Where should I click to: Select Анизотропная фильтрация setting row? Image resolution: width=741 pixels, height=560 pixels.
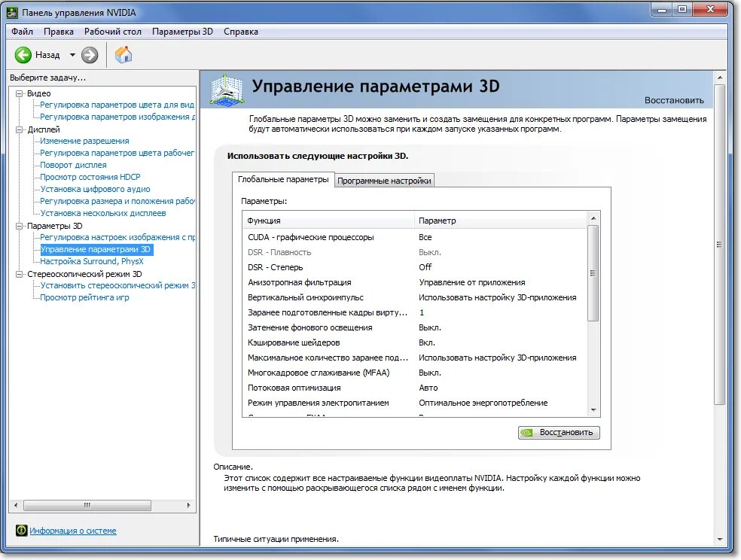click(x=414, y=282)
